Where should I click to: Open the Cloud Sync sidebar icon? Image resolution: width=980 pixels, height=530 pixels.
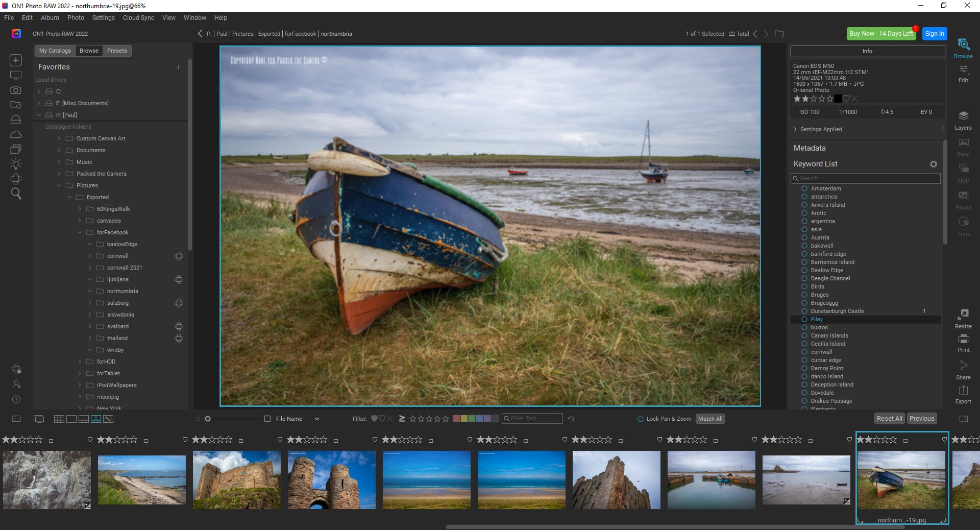pos(16,134)
